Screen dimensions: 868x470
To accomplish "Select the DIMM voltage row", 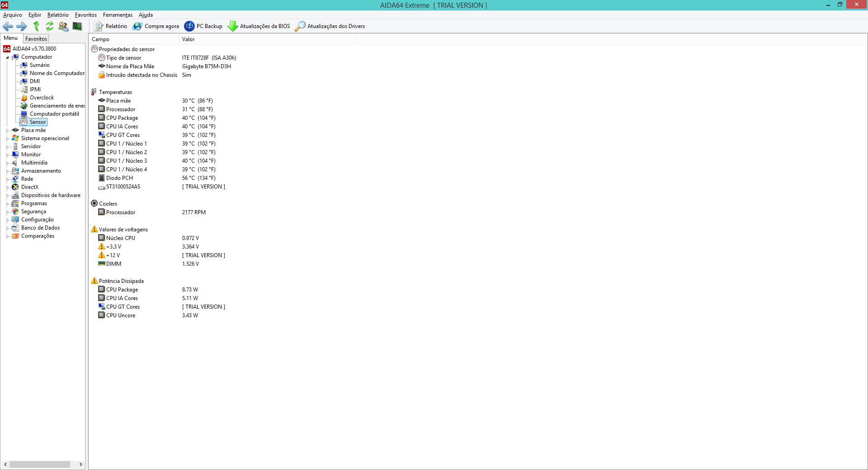I will [149, 264].
